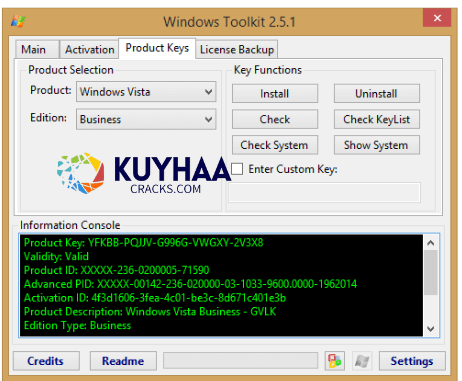Click the Uninstall key button
Image resolution: width=462 pixels, height=381 pixels.
(x=377, y=94)
